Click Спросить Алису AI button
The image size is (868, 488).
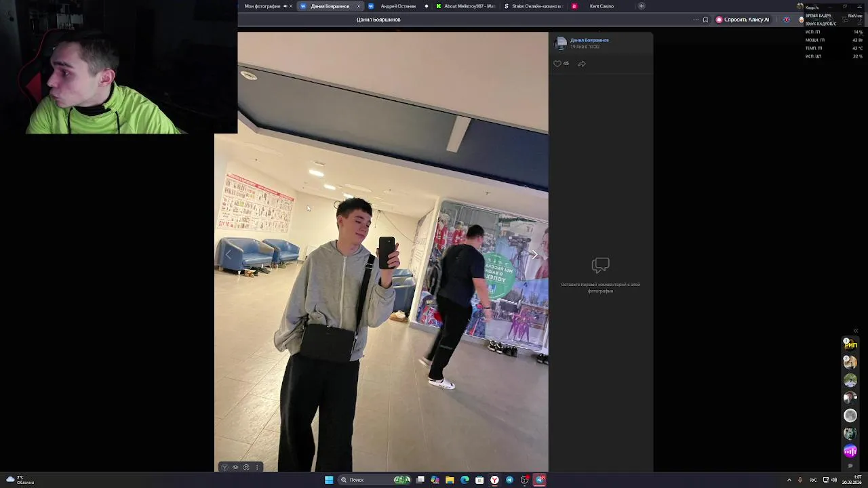tap(743, 20)
